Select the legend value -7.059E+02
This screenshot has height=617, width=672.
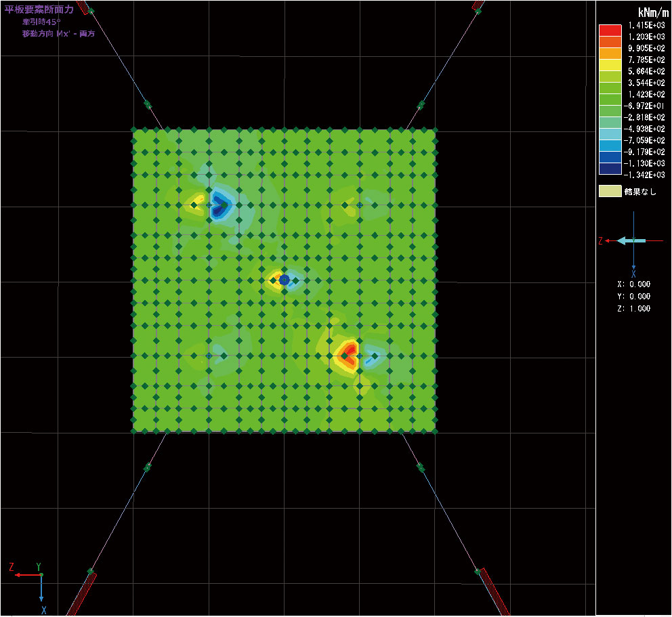pos(644,141)
